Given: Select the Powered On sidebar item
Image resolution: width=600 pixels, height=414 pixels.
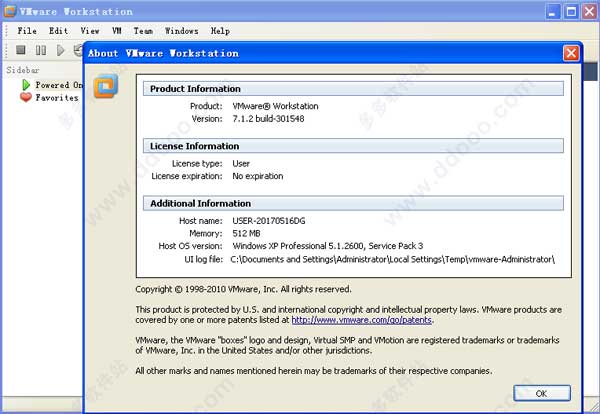Looking at the screenshot, I should (x=52, y=85).
